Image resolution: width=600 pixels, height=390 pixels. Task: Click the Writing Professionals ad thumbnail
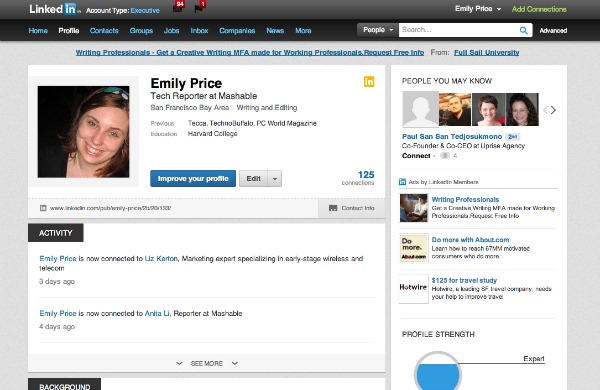[413, 208]
